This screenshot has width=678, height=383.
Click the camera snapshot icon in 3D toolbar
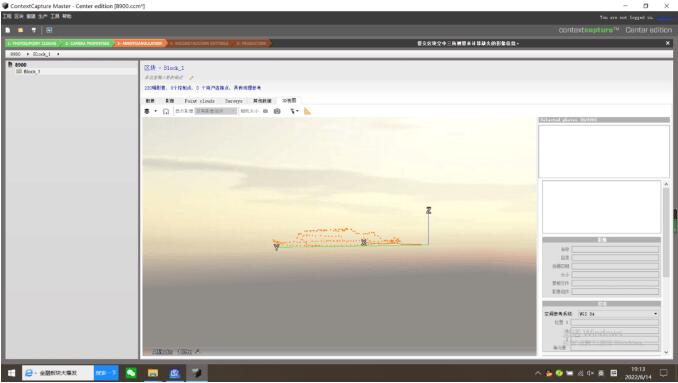click(x=277, y=111)
